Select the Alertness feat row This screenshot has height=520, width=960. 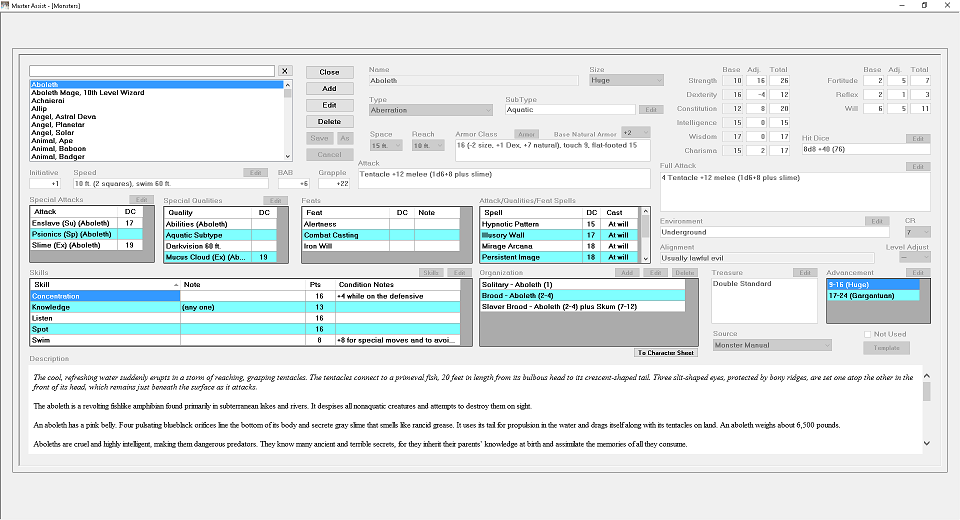[381, 224]
